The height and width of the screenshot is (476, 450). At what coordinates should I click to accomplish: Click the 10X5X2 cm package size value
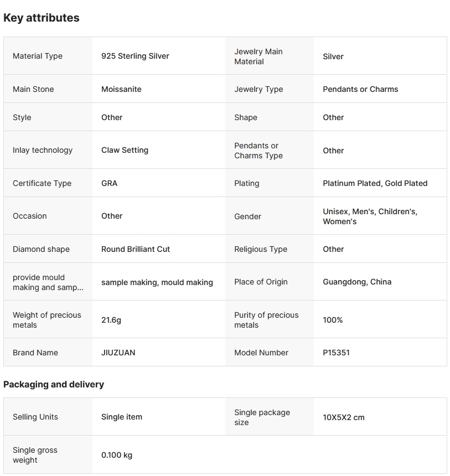343,417
